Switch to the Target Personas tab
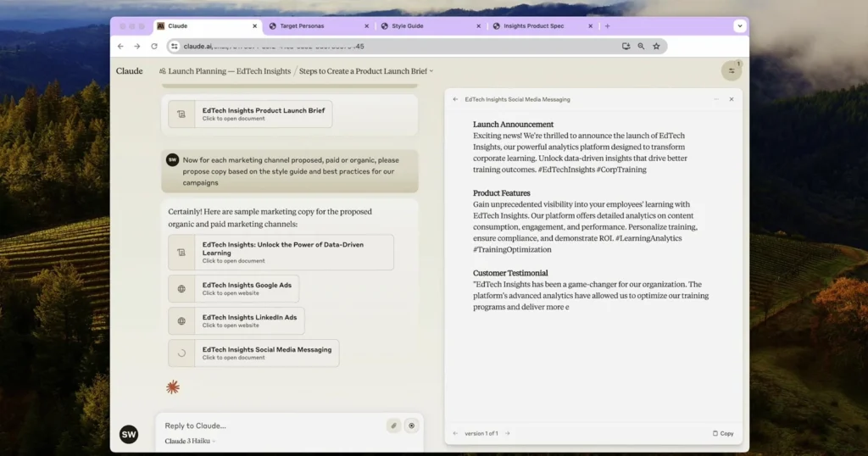Screen dimensions: 868x456 coord(315,26)
